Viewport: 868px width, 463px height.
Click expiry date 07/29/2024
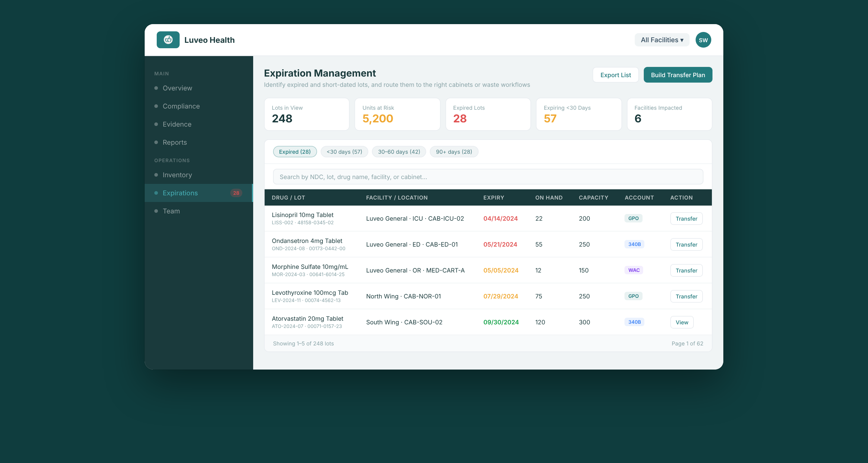pyautogui.click(x=501, y=297)
